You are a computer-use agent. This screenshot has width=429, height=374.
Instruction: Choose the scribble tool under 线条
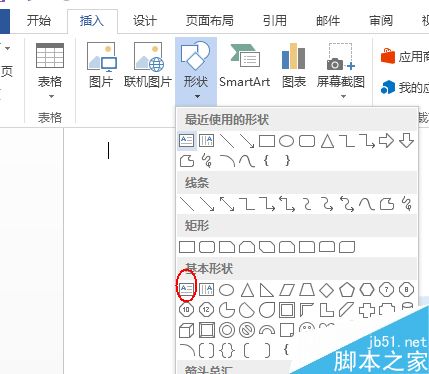pos(407,204)
